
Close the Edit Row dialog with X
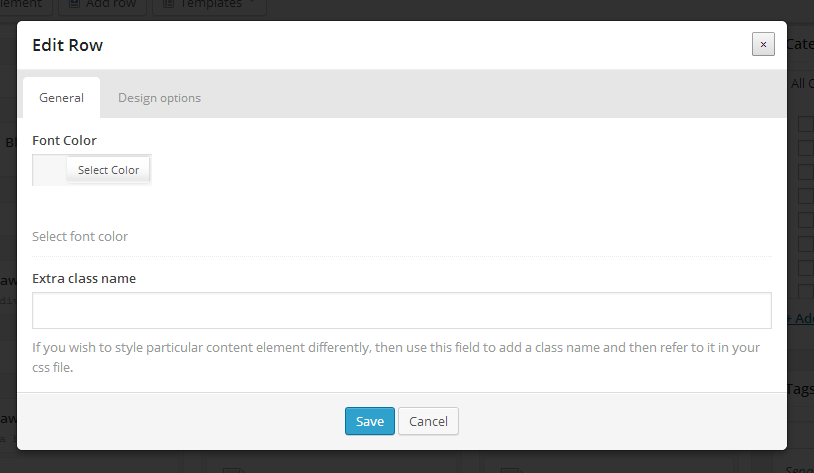[x=763, y=44]
